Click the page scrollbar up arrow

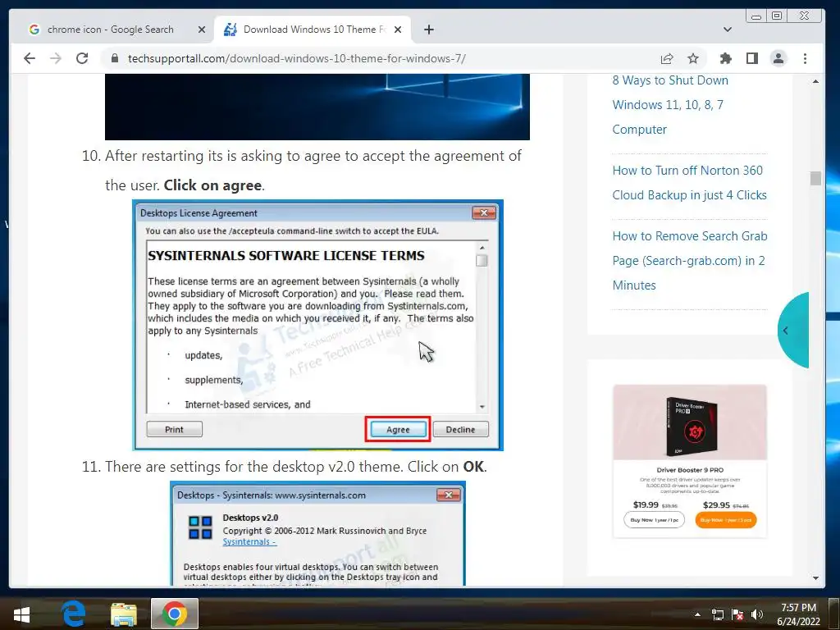815,81
